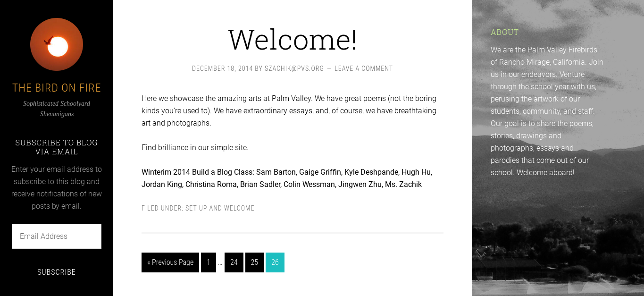The height and width of the screenshot is (296, 644).
Task: Open the Set Up and Welcome category
Action: (x=220, y=208)
